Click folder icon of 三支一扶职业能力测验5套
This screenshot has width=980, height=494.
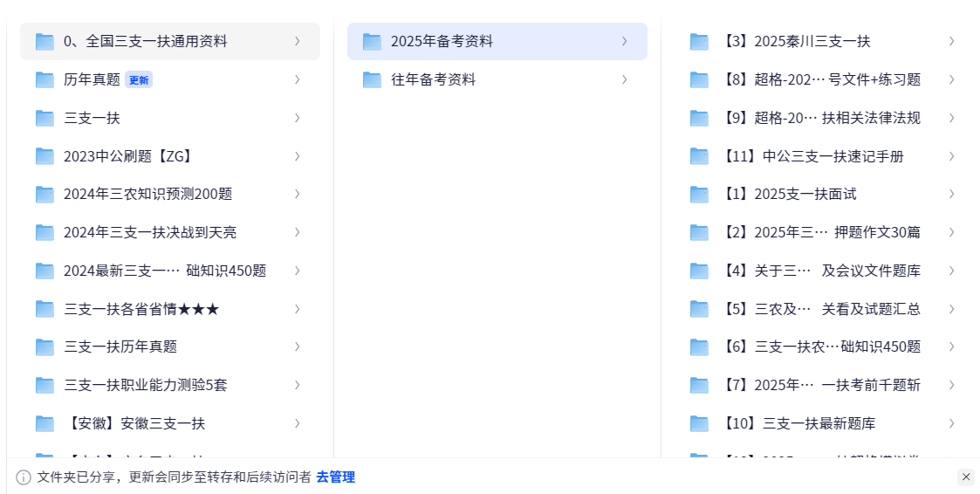coord(45,385)
